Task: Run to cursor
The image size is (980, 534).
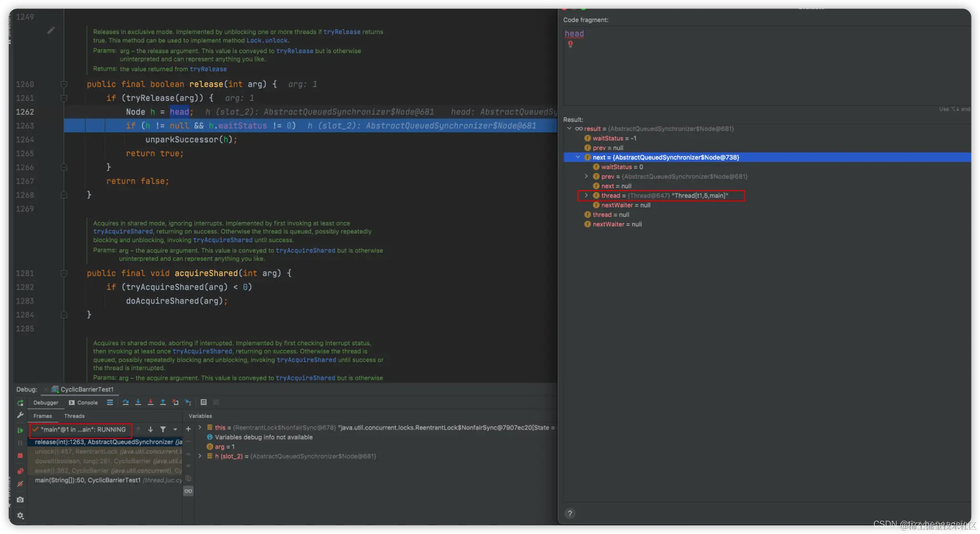Action: tap(188, 403)
